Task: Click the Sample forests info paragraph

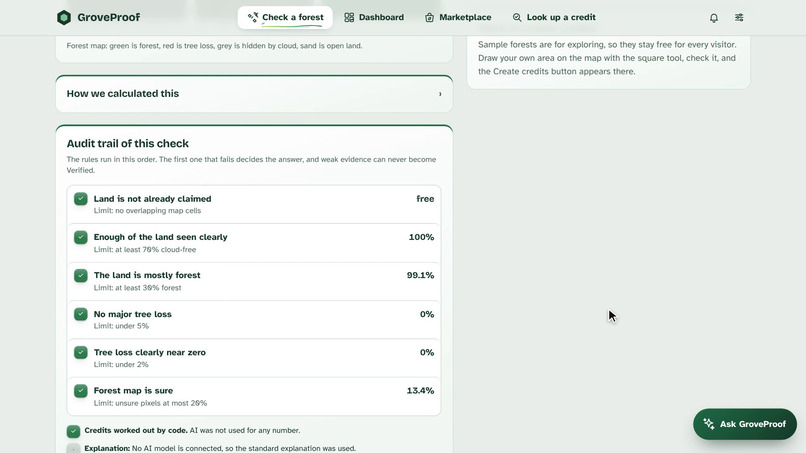Action: (607, 58)
